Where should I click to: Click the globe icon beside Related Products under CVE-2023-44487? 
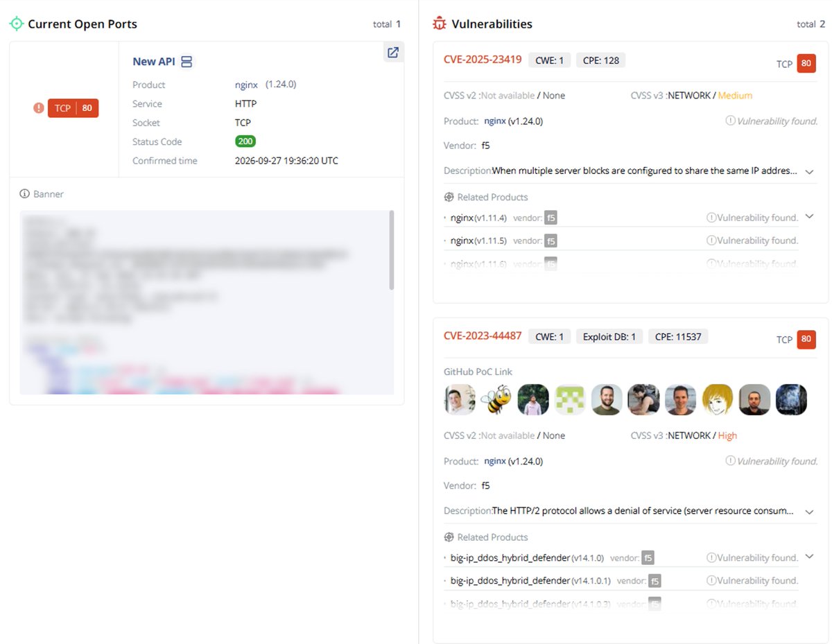click(449, 537)
